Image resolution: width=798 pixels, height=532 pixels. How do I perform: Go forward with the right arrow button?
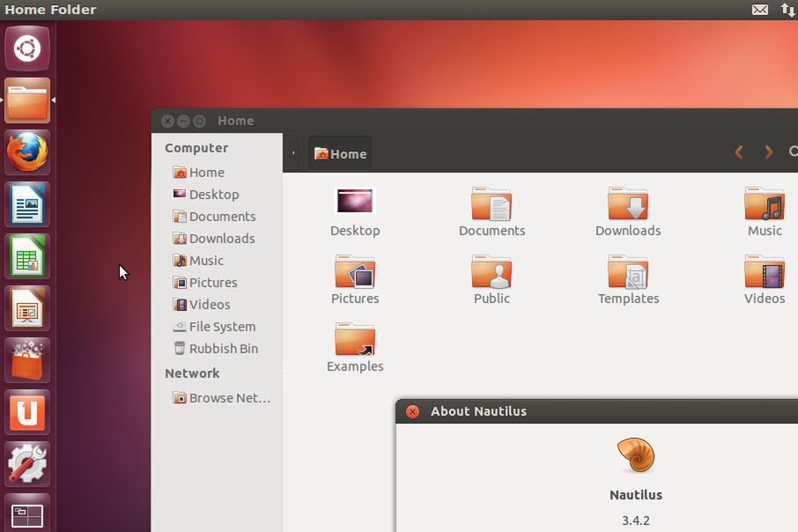pyautogui.click(x=768, y=151)
